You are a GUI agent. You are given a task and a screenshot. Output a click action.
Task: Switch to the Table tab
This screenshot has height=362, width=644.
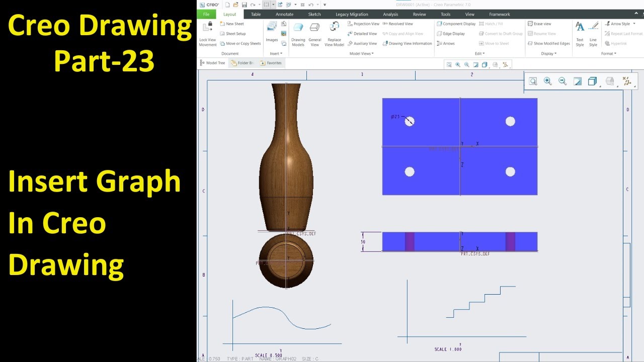click(256, 14)
